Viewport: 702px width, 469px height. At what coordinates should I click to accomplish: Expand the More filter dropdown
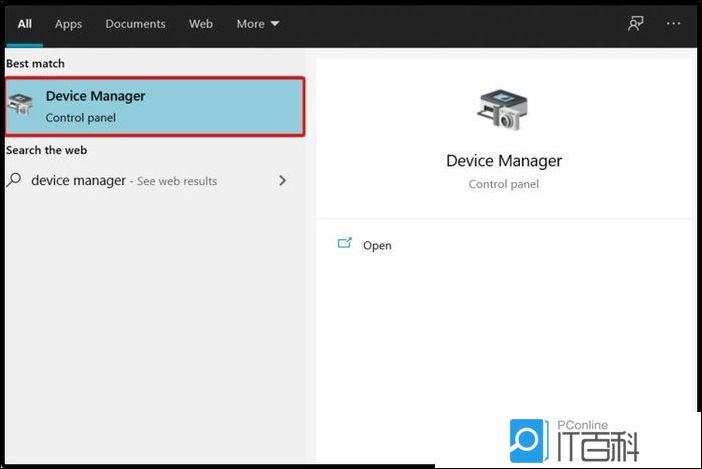(257, 24)
